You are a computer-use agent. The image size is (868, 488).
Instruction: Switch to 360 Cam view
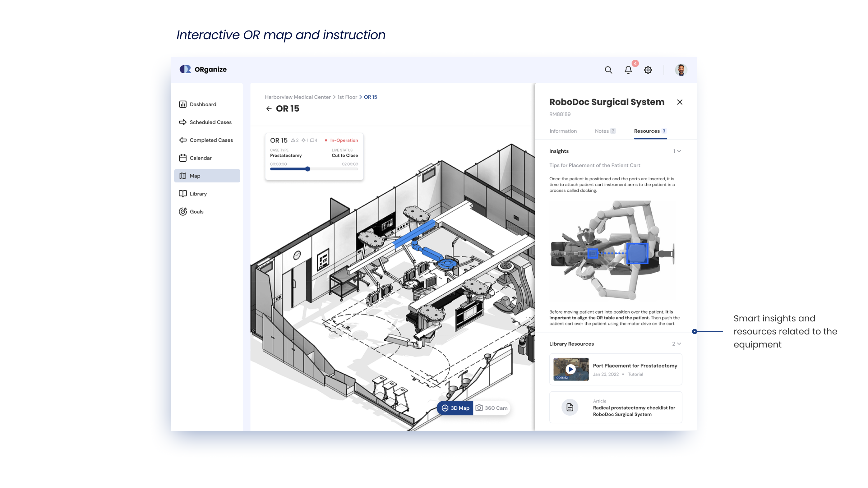492,408
